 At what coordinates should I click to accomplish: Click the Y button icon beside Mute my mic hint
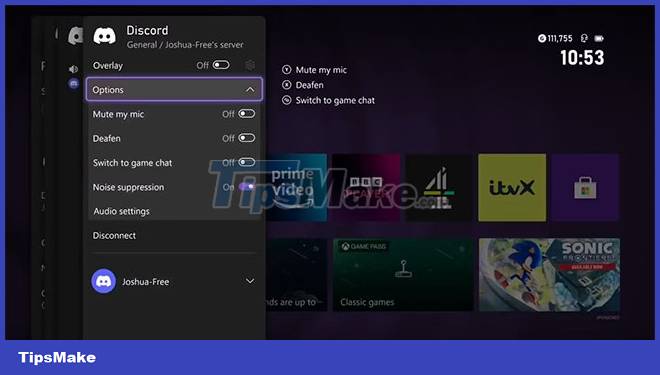tap(287, 70)
